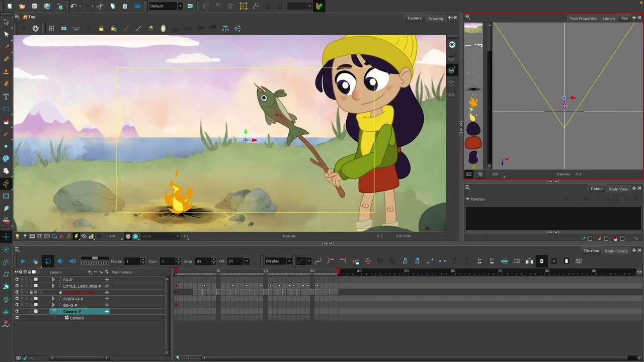Click the red paint bucket tool in left toolbar
This screenshot has width=644, height=362.
(6, 121)
